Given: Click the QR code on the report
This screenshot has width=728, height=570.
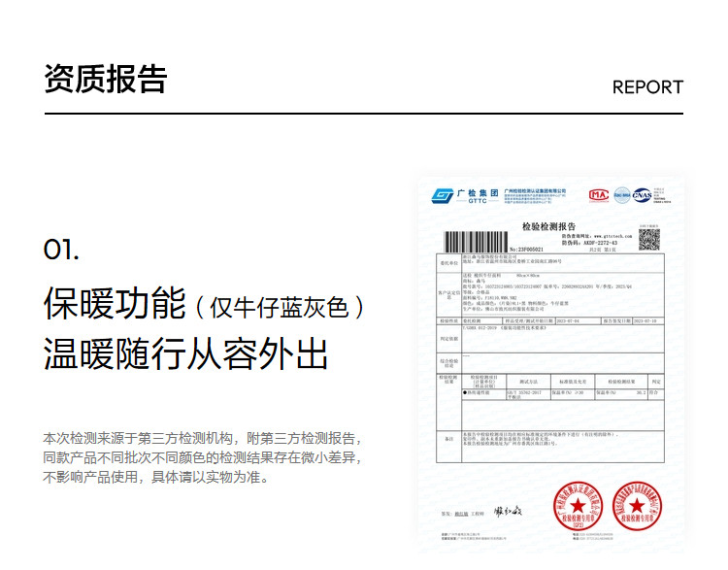Looking at the screenshot, I should 648,240.
